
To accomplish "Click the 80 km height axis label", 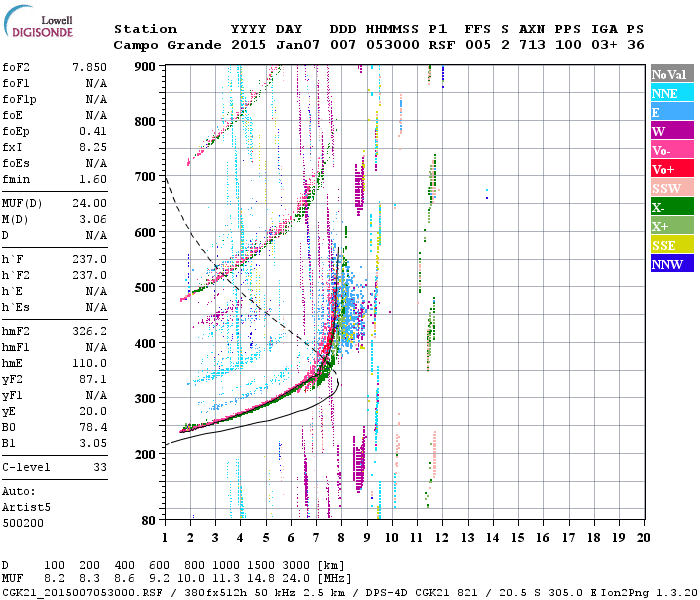I will click(x=149, y=521).
